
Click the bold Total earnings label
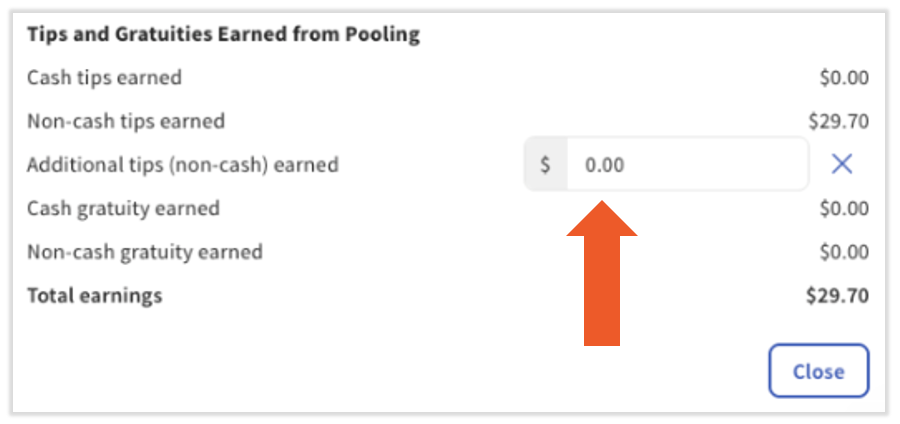click(x=94, y=295)
